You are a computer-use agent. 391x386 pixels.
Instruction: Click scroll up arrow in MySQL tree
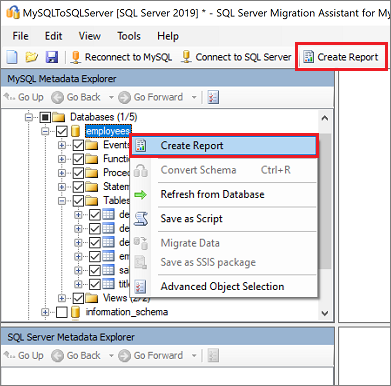point(325,118)
